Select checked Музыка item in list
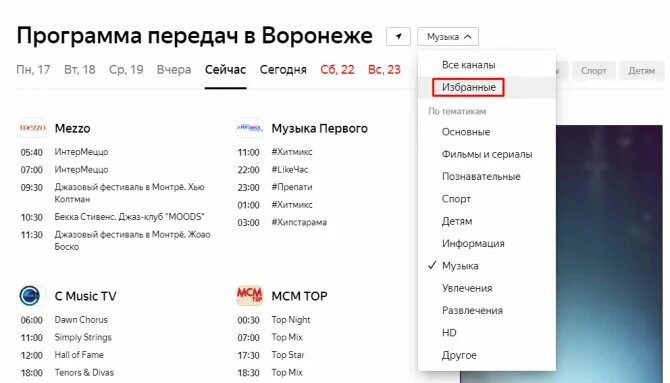Image resolution: width=670 pixels, height=383 pixels. [x=460, y=266]
